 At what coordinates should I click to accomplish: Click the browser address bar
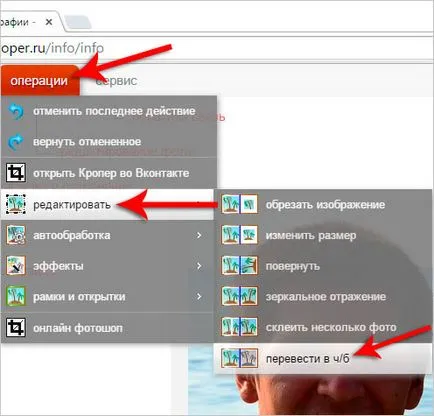click(217, 48)
